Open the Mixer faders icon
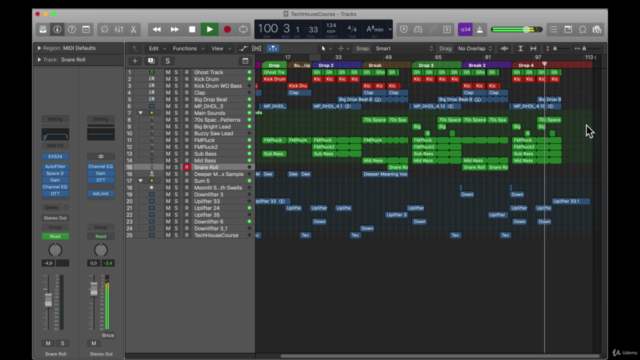Viewport: 640px width, 360px height. point(119,29)
